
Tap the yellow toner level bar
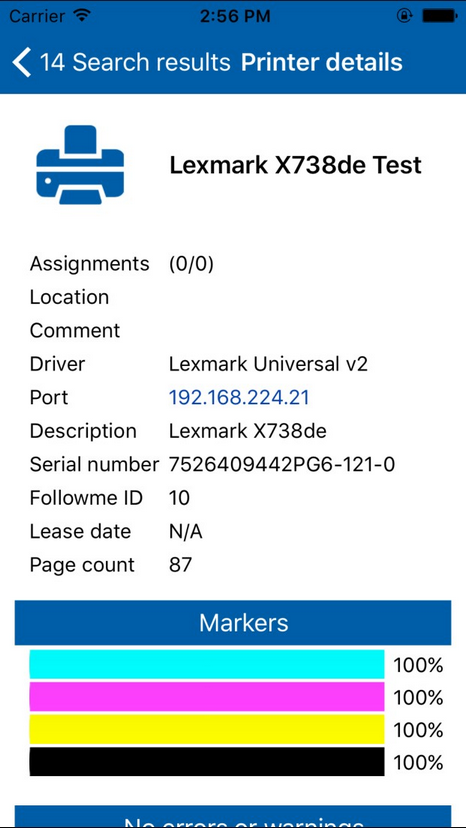click(207, 730)
